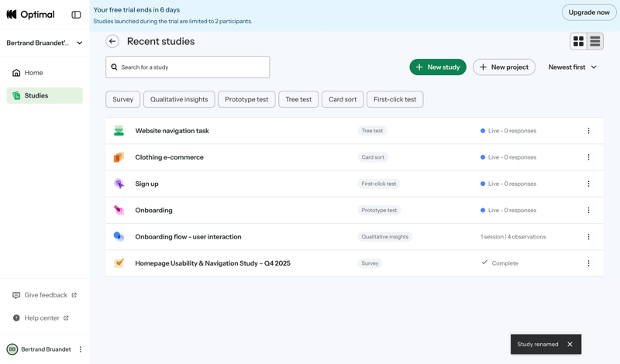Click the Clothing e-commerce card sort icon

[119, 157]
